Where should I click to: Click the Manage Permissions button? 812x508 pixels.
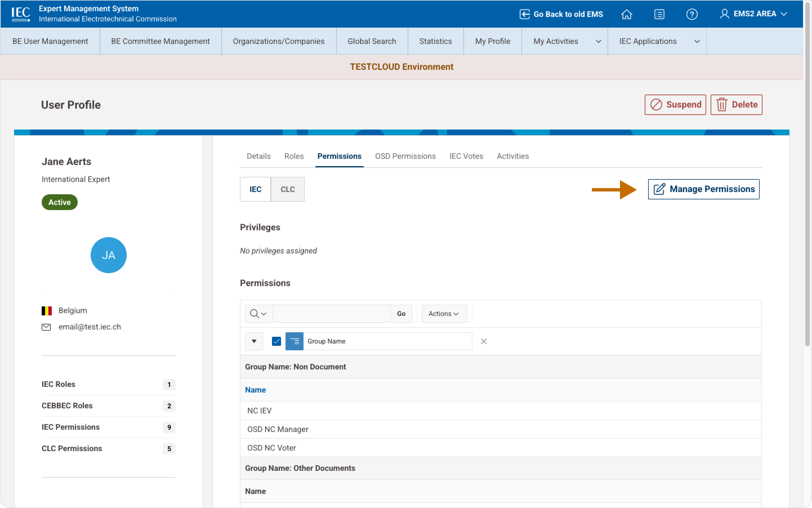[704, 189]
